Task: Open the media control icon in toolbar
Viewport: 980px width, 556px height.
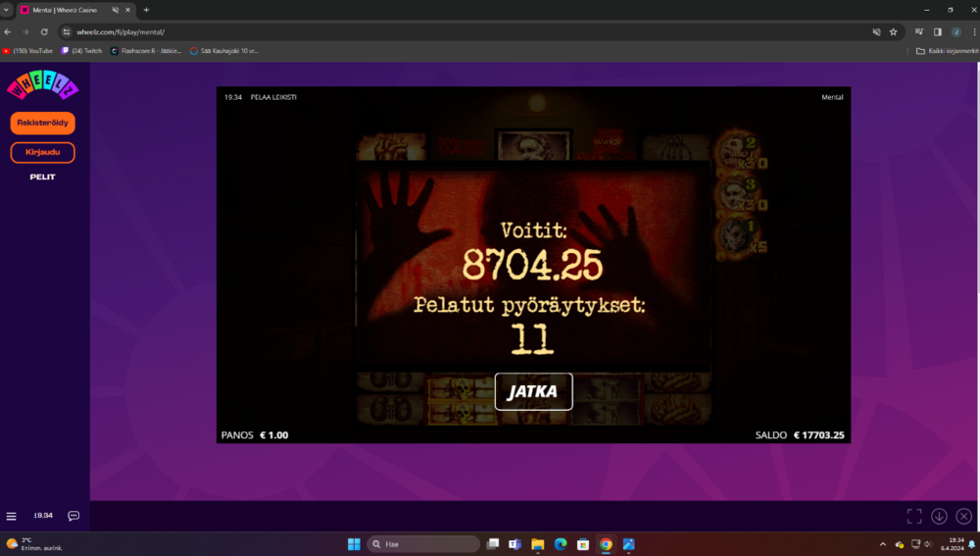Action: pos(919,32)
